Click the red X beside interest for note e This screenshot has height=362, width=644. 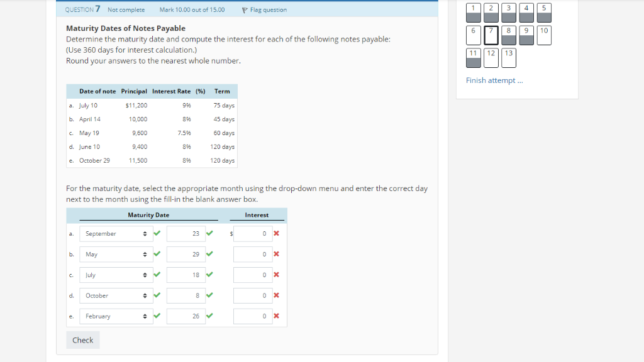275,316
